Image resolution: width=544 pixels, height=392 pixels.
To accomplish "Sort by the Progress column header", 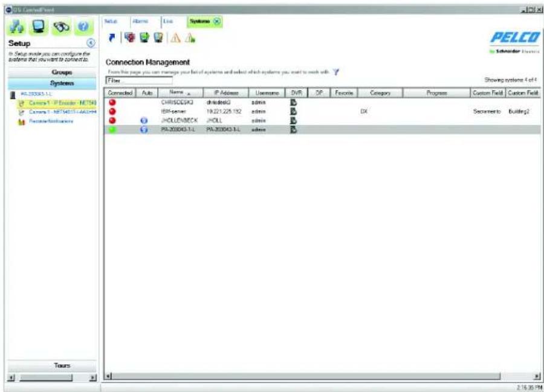I will (x=436, y=93).
